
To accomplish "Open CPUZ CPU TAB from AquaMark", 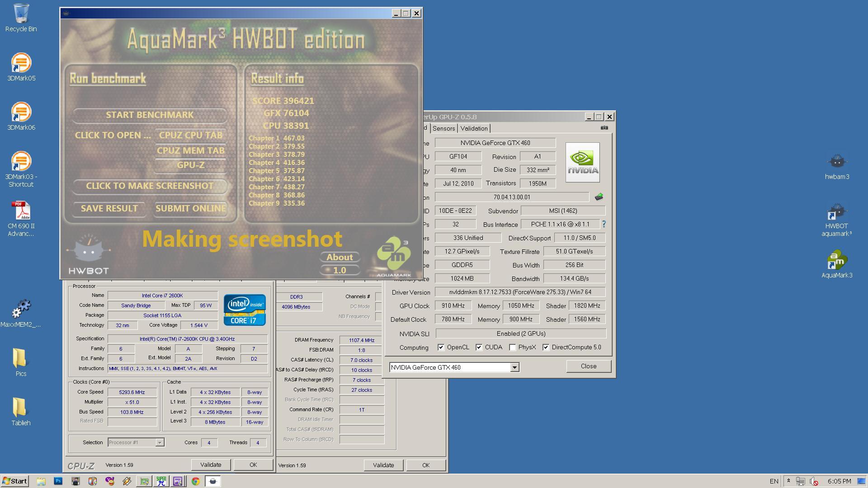I will coord(190,135).
